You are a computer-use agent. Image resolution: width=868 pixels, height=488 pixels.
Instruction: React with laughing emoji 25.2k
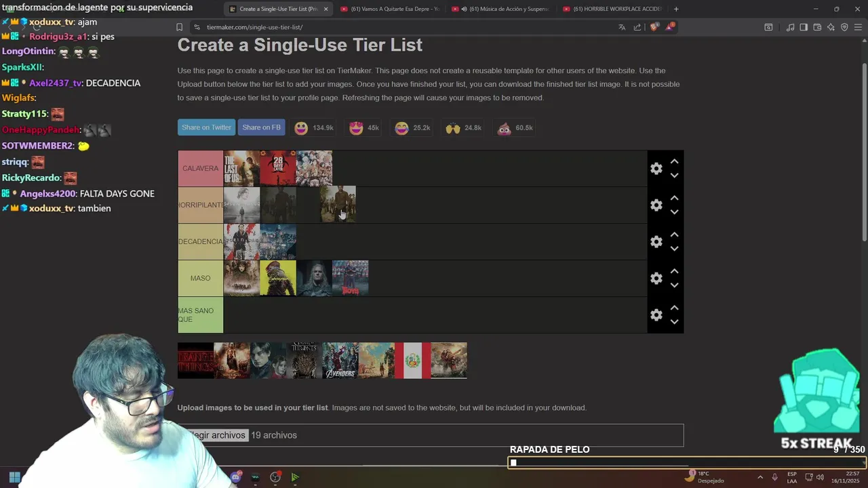coord(412,128)
